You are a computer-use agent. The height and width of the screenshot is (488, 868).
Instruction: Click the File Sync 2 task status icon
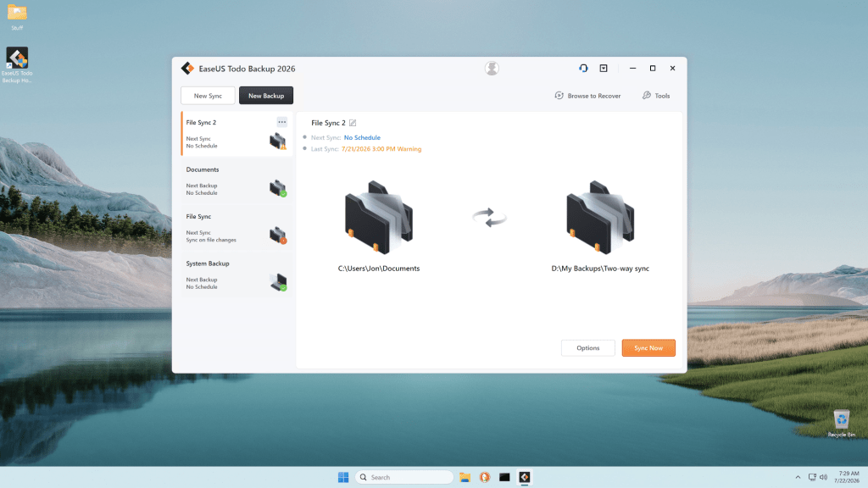click(x=278, y=141)
